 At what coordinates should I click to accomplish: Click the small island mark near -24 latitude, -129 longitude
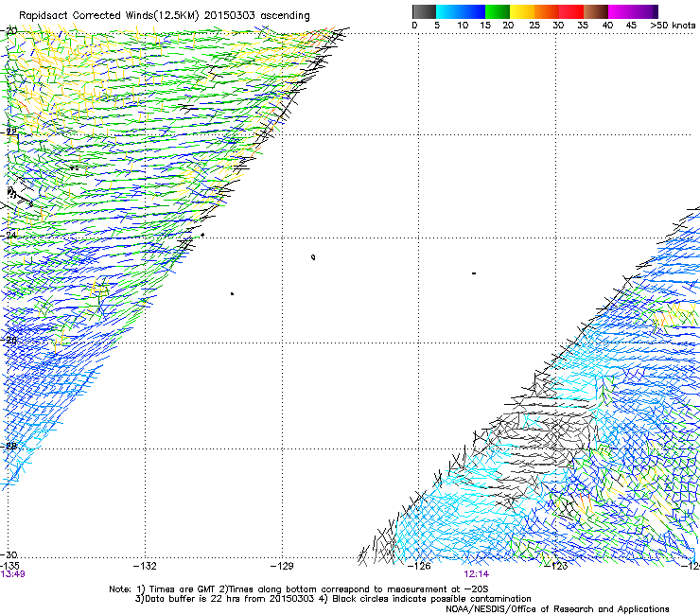tap(313, 256)
